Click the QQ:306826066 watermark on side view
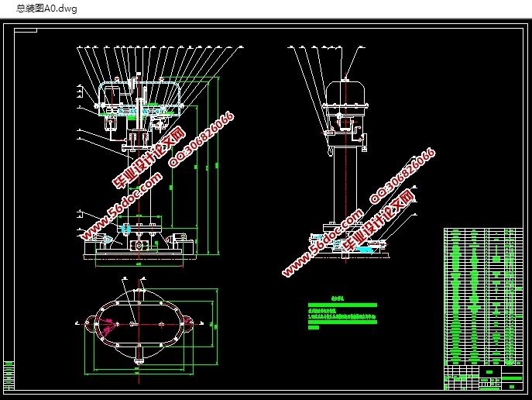 point(404,177)
